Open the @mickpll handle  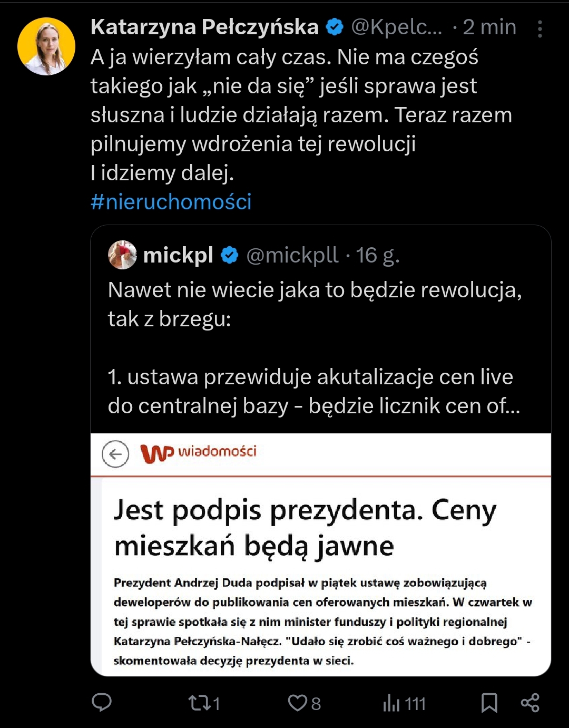(292, 255)
